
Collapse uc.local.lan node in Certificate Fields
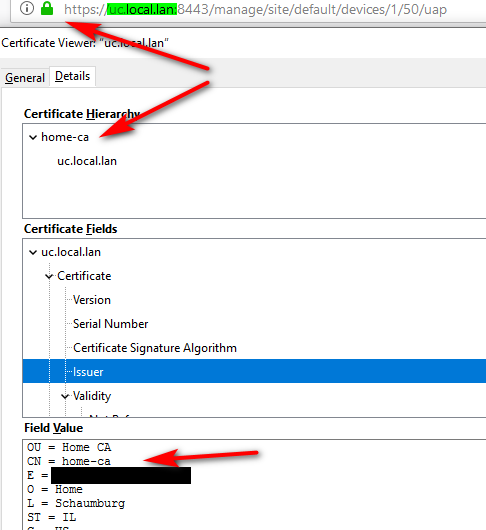coord(33,252)
